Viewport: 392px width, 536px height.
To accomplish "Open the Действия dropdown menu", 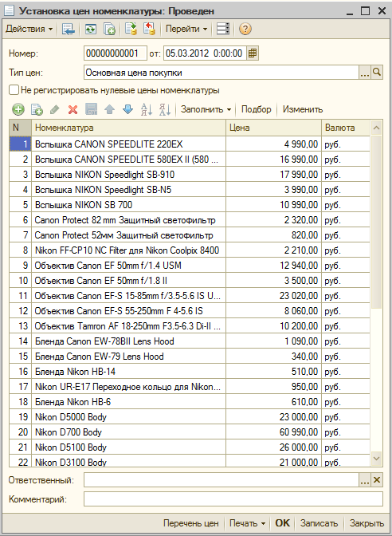I will coord(29,29).
